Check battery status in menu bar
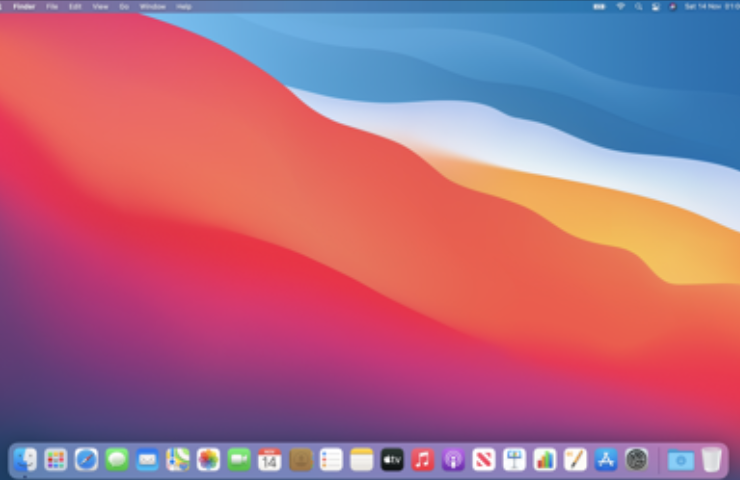Screen dimensions: 740x480 599,7
